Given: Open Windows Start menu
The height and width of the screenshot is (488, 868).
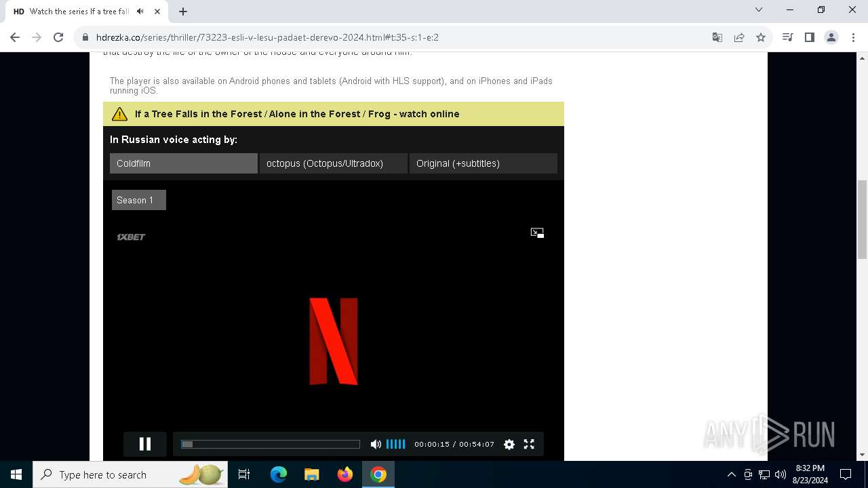Looking at the screenshot, I should pyautogui.click(x=16, y=474).
